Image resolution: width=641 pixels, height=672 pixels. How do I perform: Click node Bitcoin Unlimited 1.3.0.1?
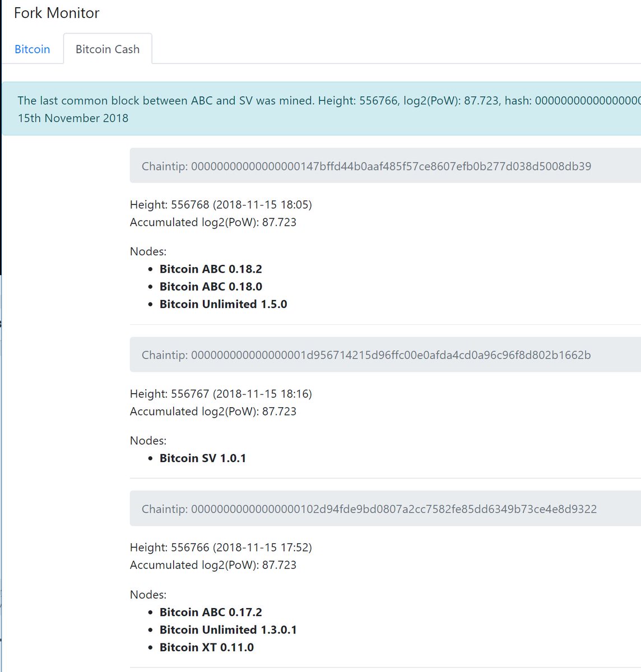click(228, 630)
